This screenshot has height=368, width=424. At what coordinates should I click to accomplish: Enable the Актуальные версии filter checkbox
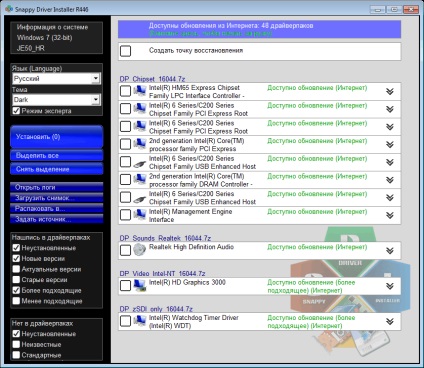point(16,269)
